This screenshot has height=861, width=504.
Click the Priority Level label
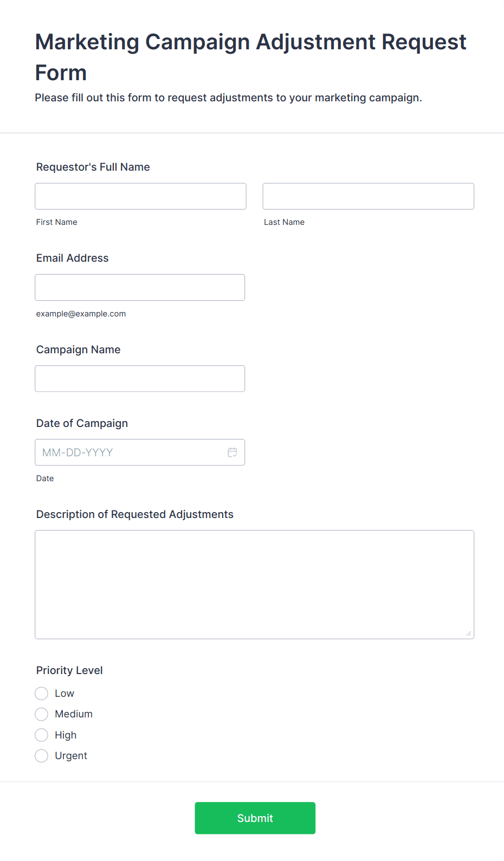(69, 670)
